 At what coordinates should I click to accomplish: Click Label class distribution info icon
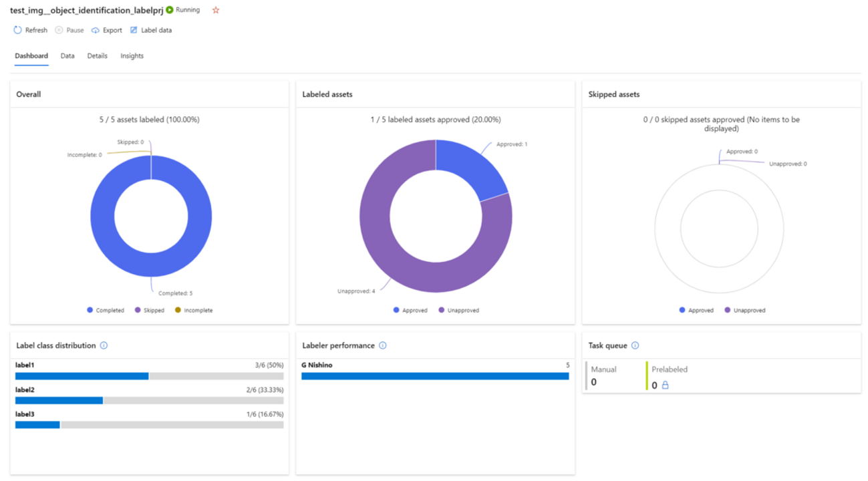[x=104, y=345]
